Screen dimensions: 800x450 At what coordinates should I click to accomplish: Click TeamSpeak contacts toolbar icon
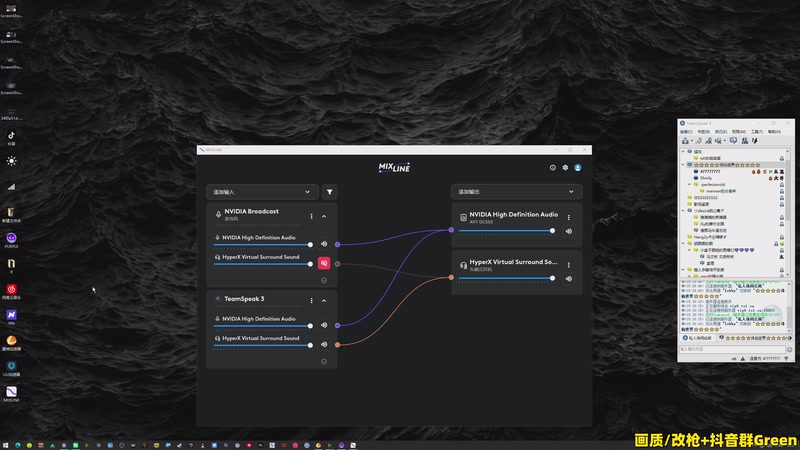(745, 141)
